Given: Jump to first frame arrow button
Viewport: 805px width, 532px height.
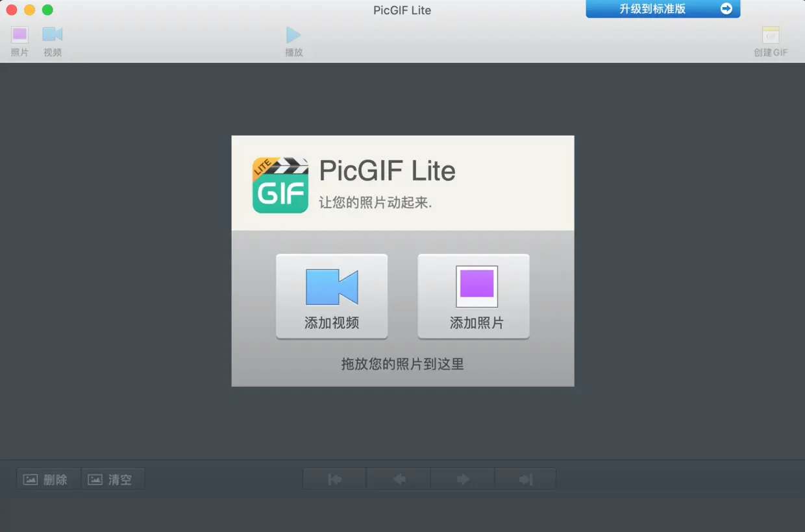Looking at the screenshot, I should point(335,479).
